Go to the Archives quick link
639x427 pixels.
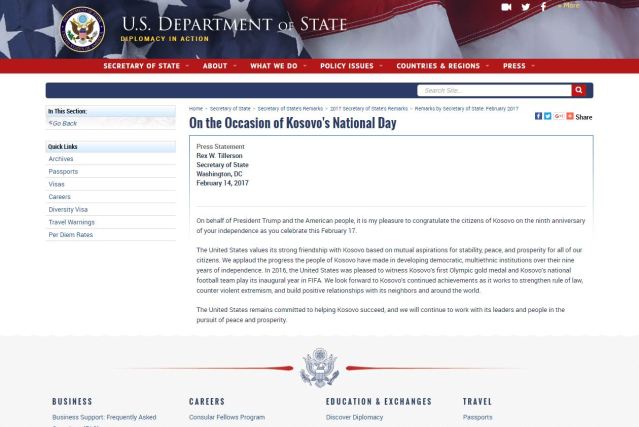pyautogui.click(x=61, y=159)
